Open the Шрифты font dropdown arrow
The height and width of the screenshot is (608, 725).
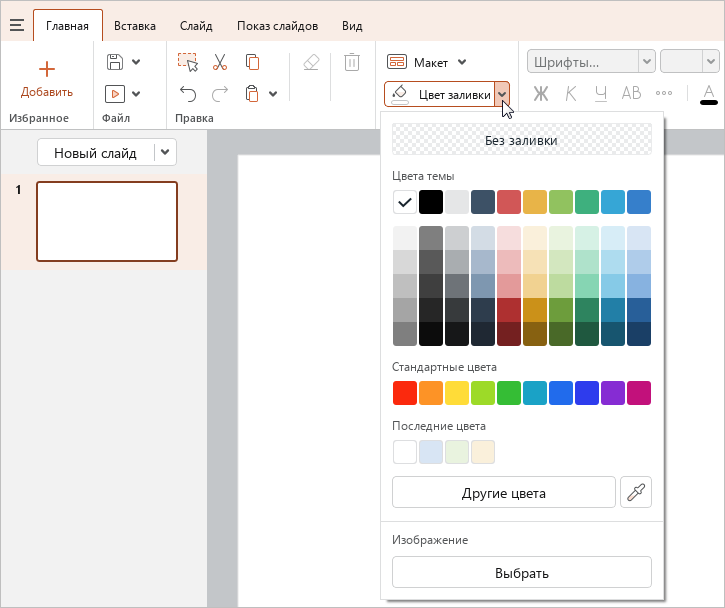pos(647,61)
